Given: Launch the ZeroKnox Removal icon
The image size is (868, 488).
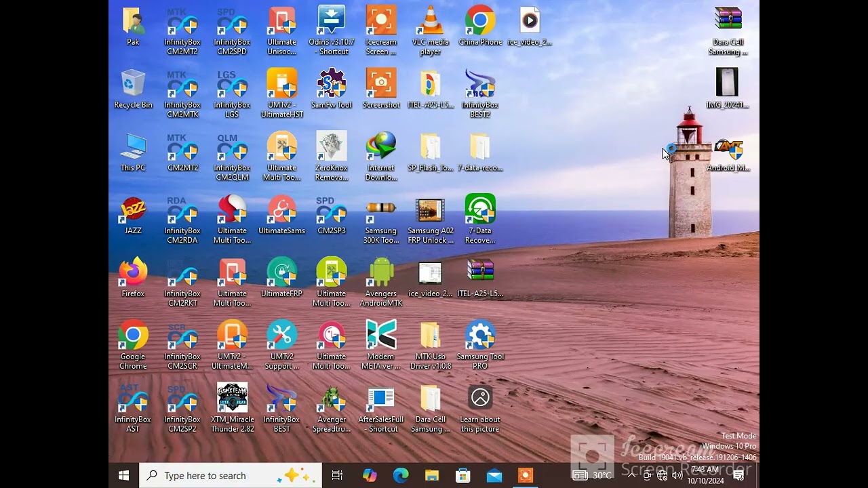Looking at the screenshot, I should pyautogui.click(x=331, y=146).
